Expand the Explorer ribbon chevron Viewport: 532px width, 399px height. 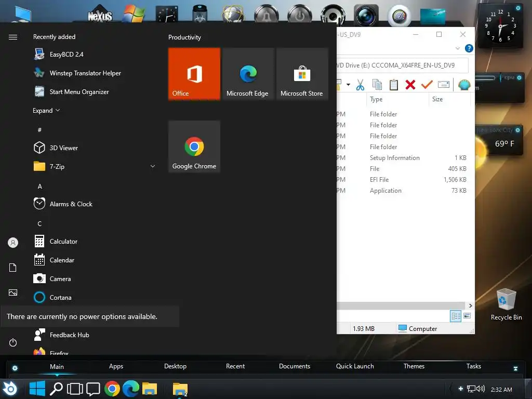tap(458, 48)
